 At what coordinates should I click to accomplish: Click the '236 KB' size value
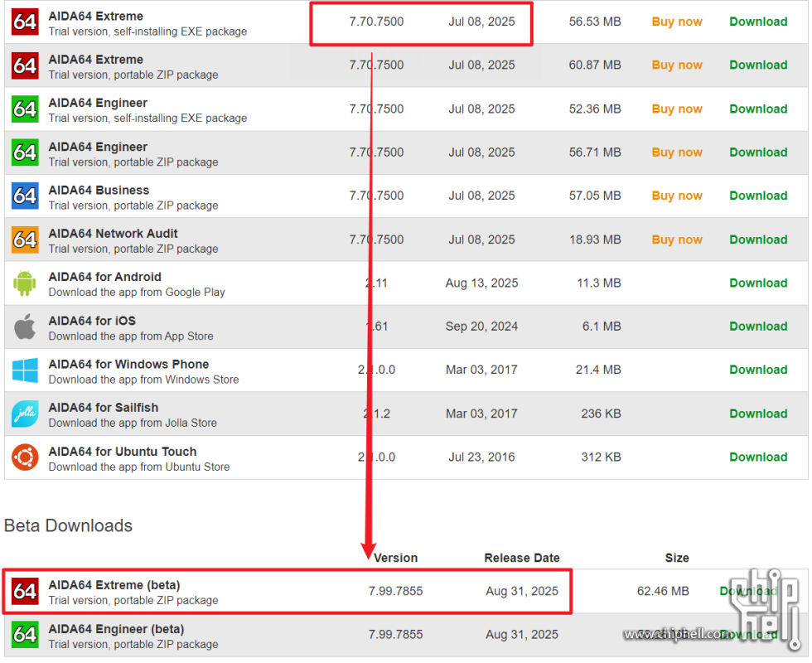point(601,414)
